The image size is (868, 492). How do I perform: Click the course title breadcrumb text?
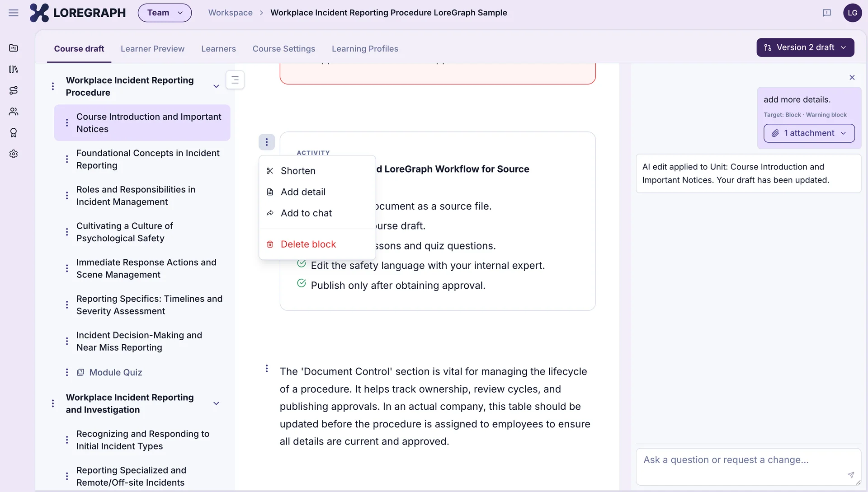pos(388,13)
